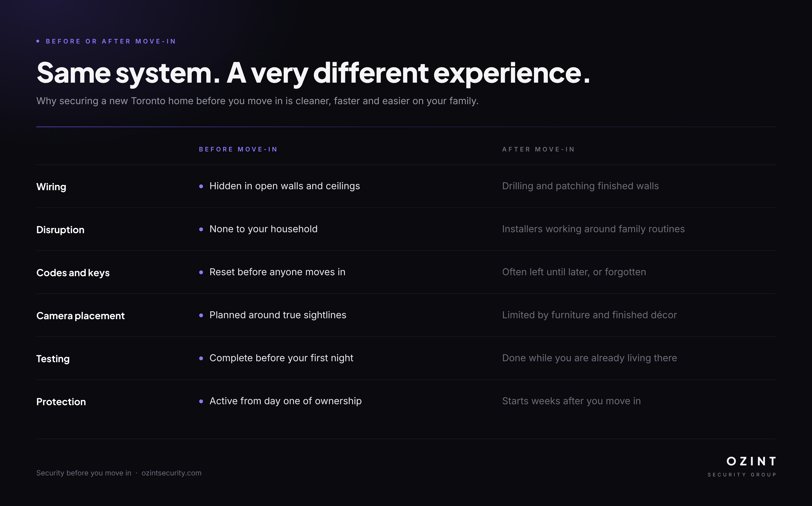The height and width of the screenshot is (506, 812).
Task: Click the 'Disruption' row label
Action: coord(60,230)
